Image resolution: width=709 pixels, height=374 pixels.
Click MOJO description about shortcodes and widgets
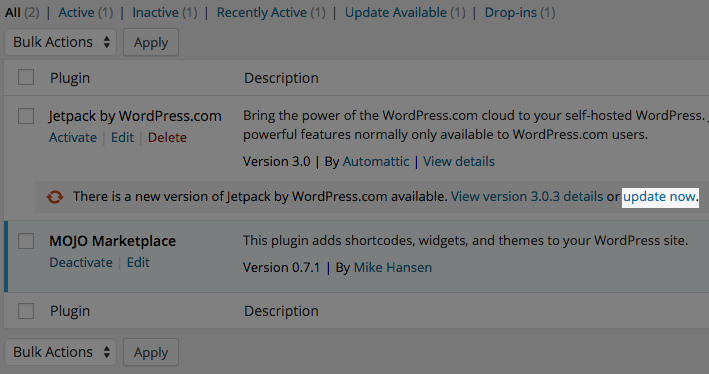click(465, 241)
